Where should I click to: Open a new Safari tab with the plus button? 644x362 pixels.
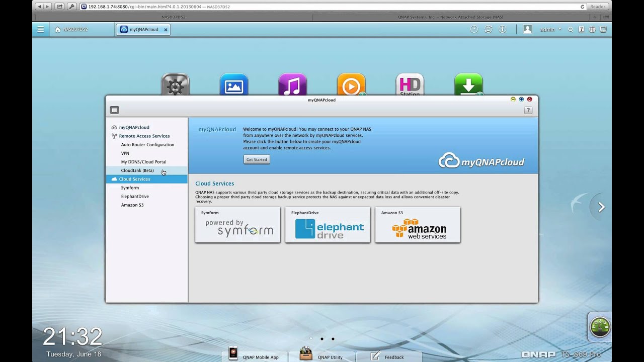pyautogui.click(x=595, y=17)
